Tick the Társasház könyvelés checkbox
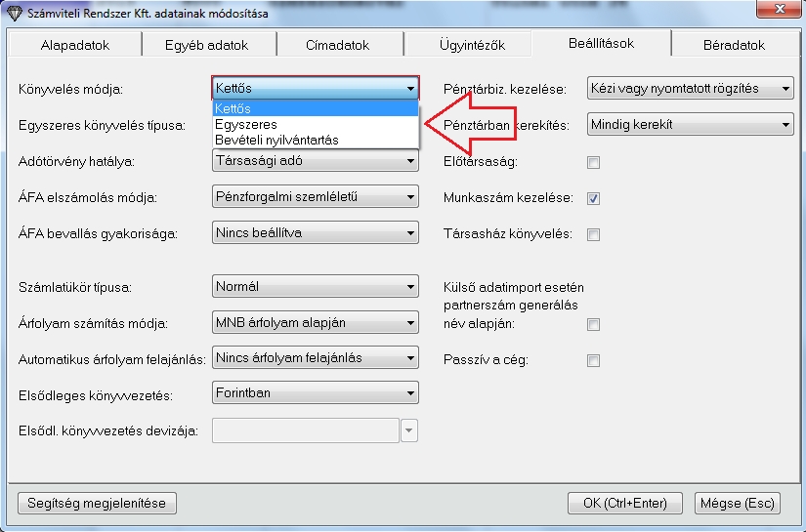 (593, 234)
